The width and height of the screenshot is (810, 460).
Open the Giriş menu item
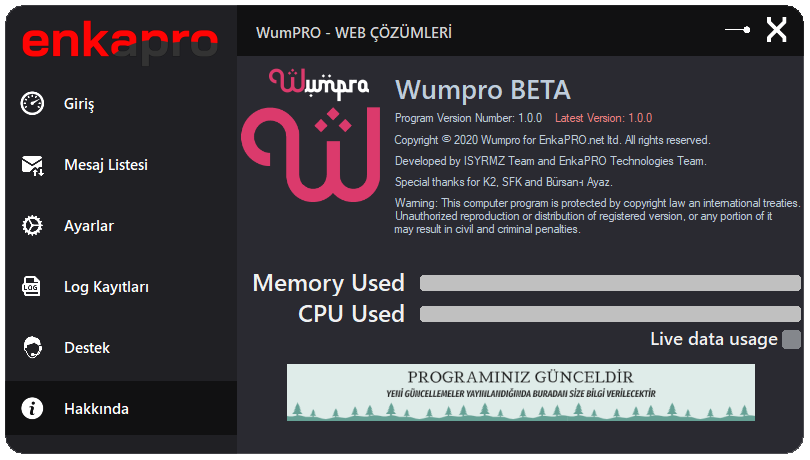tap(121, 103)
